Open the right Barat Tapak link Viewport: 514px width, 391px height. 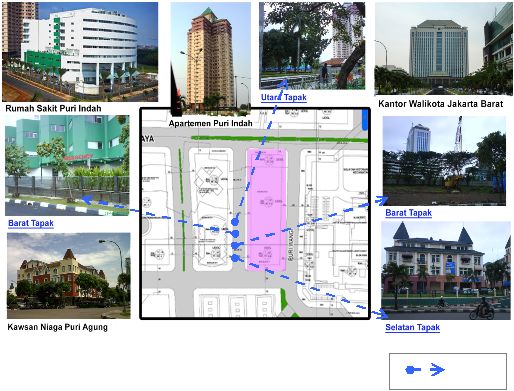pyautogui.click(x=408, y=213)
